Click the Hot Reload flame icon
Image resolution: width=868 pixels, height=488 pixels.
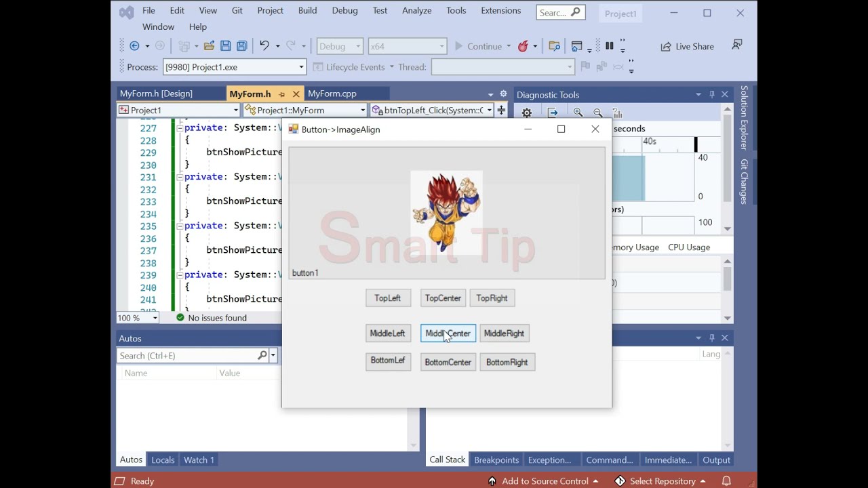(x=524, y=46)
